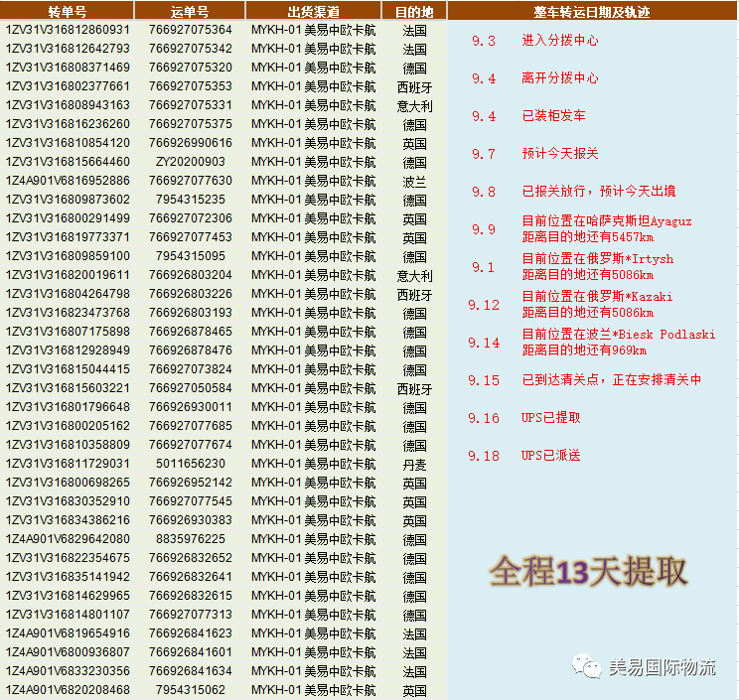This screenshot has width=739, height=700.
Task: Select cell 1ZV31V316819773371
Action: [68, 237]
